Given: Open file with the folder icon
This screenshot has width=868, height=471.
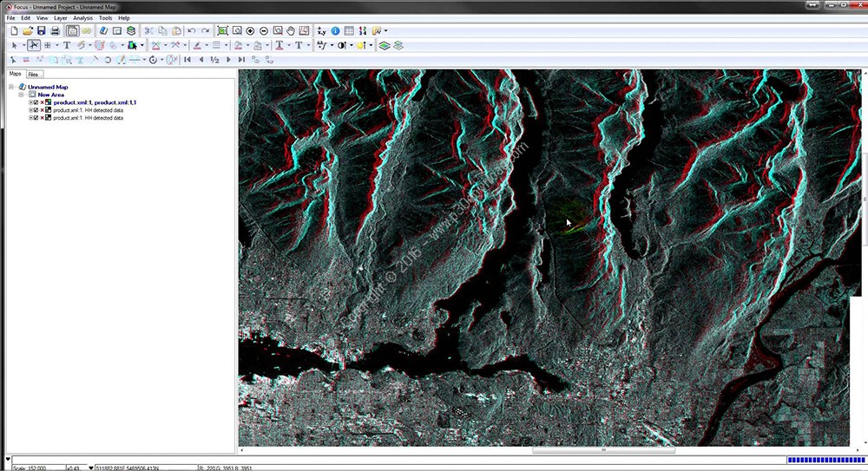Looking at the screenshot, I should point(28,31).
